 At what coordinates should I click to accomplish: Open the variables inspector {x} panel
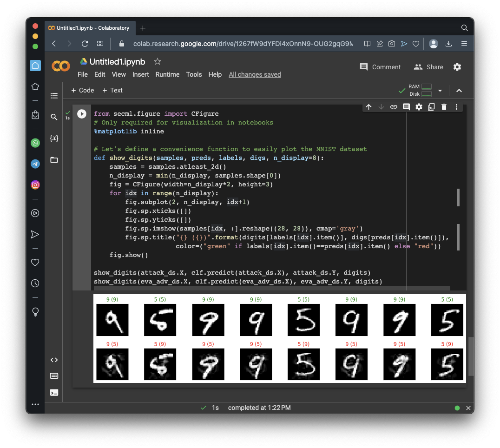coord(54,138)
